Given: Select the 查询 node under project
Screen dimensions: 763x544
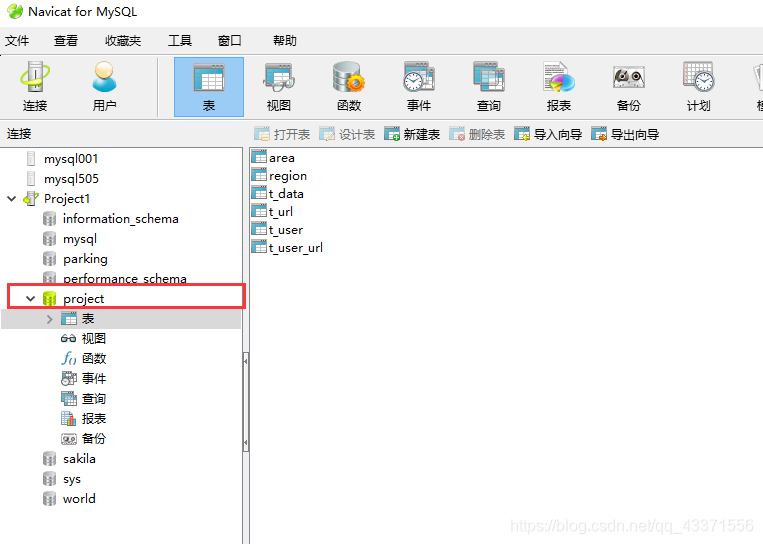Looking at the screenshot, I should click(x=94, y=399).
